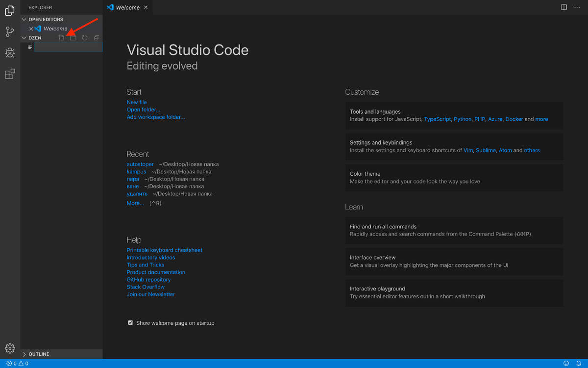Click the New Folder icon in DZEN header

73,38
